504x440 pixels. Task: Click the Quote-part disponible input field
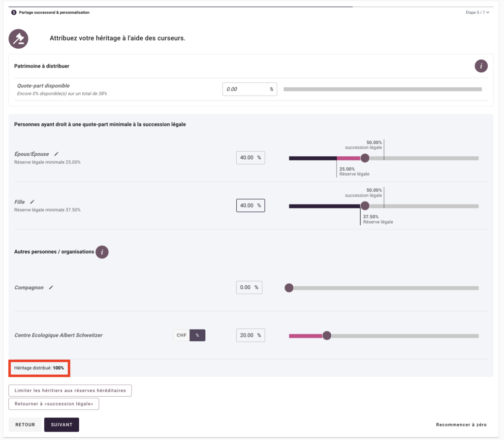tap(245, 89)
